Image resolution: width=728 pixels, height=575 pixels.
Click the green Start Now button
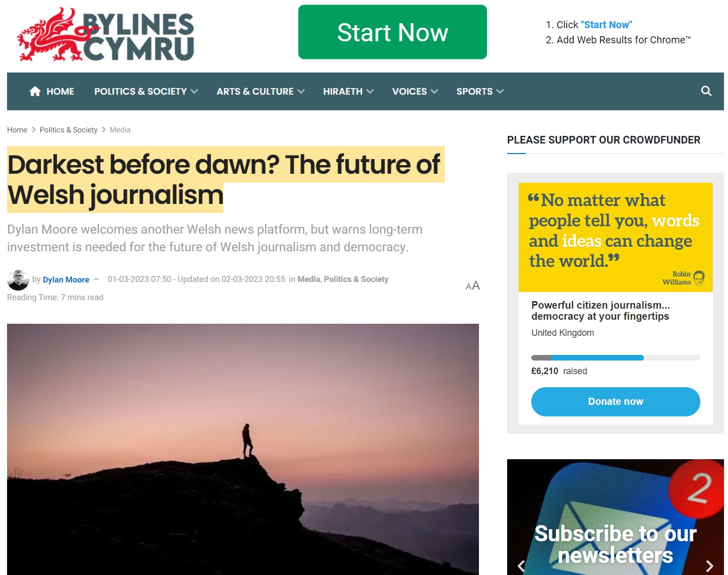click(x=392, y=32)
